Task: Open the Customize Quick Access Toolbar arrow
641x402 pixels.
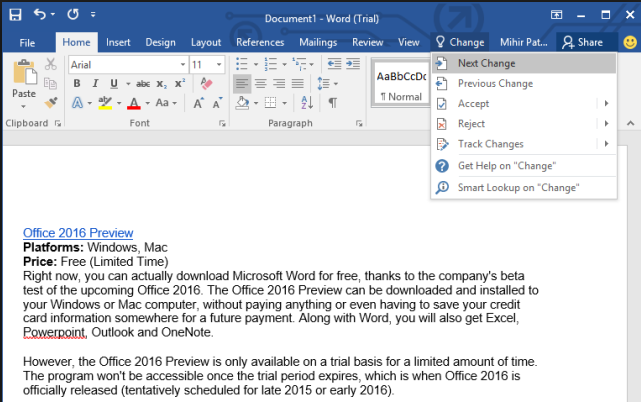Action: pyautogui.click(x=93, y=15)
